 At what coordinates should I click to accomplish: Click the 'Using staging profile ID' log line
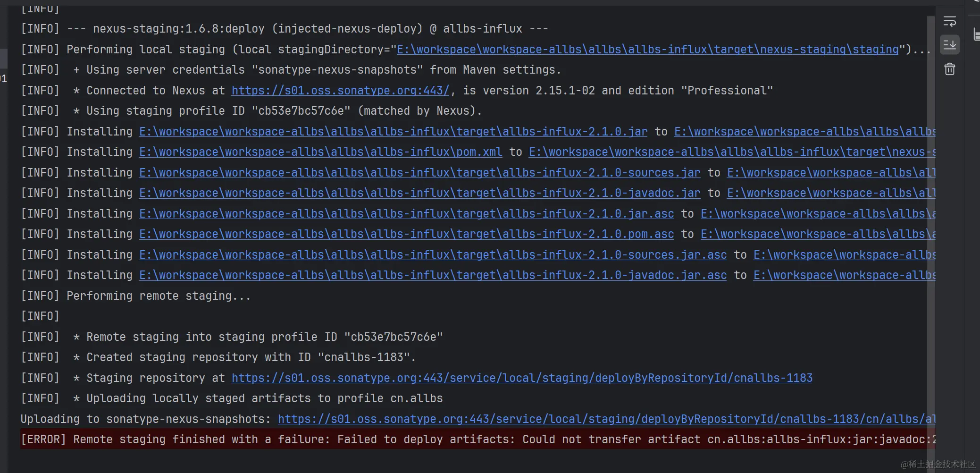tap(251, 111)
